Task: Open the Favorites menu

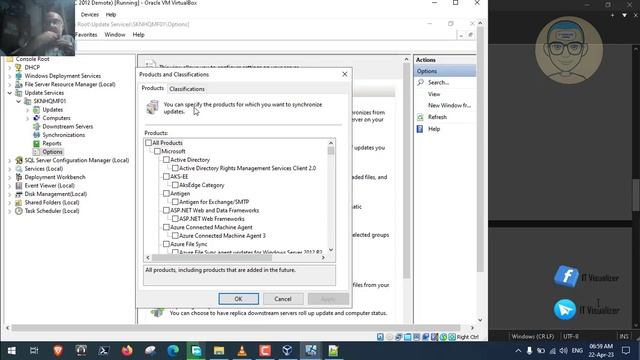Action: (x=86, y=35)
